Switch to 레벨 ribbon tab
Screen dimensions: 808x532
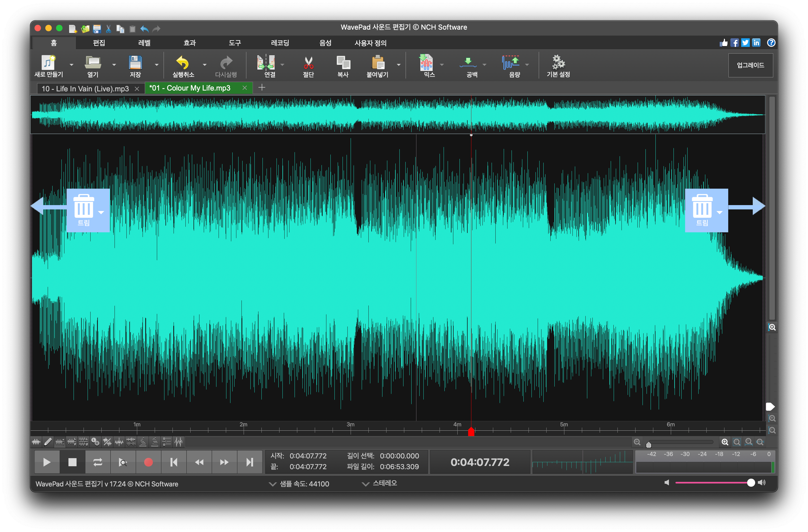[144, 43]
